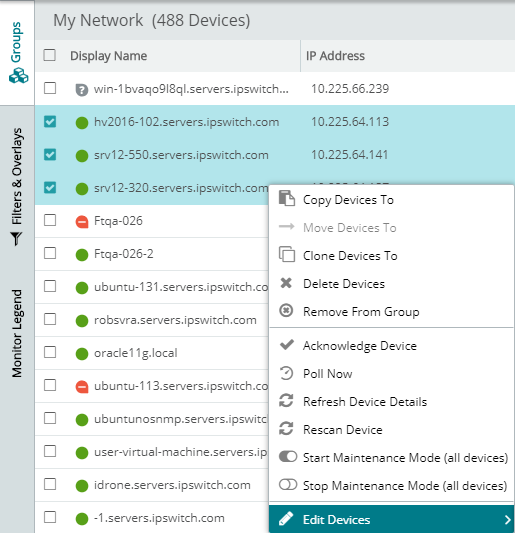
Task: Click red down status icon for ubuntu-113
Action: point(82,386)
